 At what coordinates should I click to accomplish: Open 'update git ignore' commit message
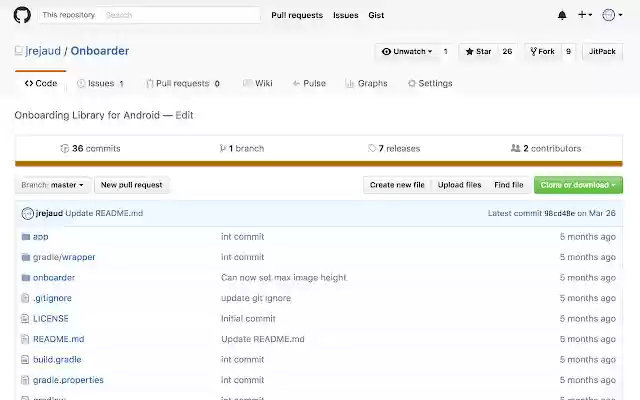pos(256,298)
